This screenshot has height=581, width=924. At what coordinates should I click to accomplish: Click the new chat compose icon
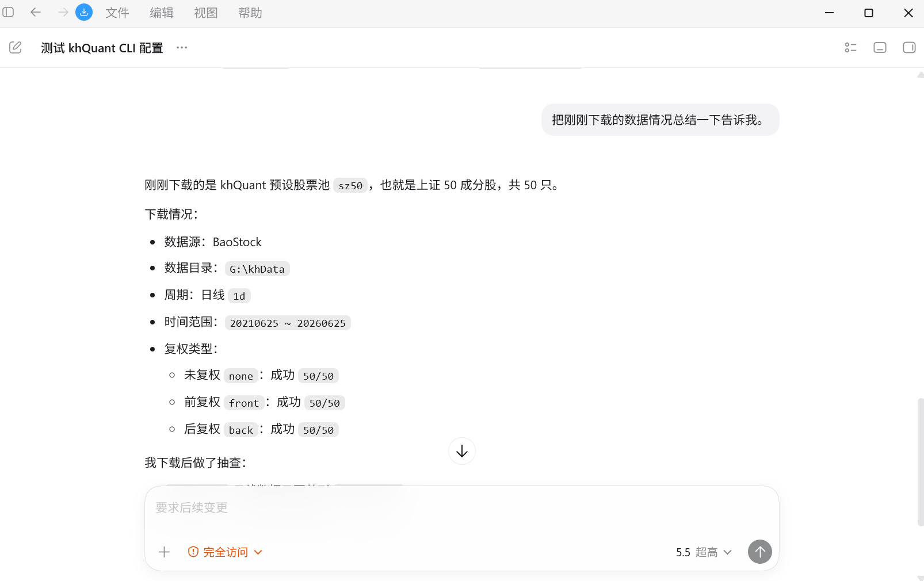point(16,48)
